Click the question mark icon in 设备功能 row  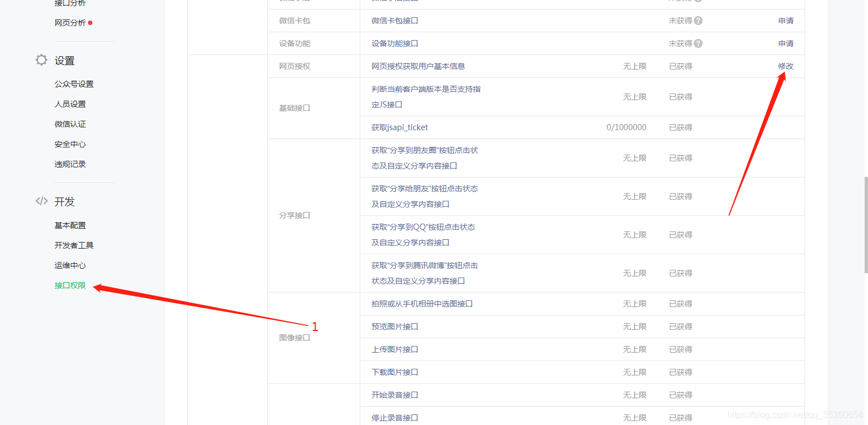coord(698,43)
